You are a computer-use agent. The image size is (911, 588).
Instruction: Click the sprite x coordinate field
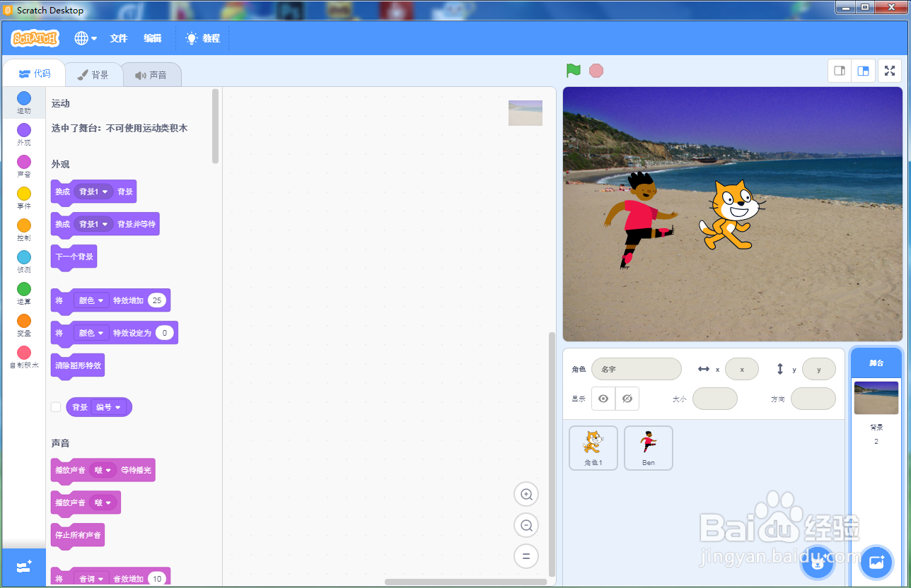742,369
